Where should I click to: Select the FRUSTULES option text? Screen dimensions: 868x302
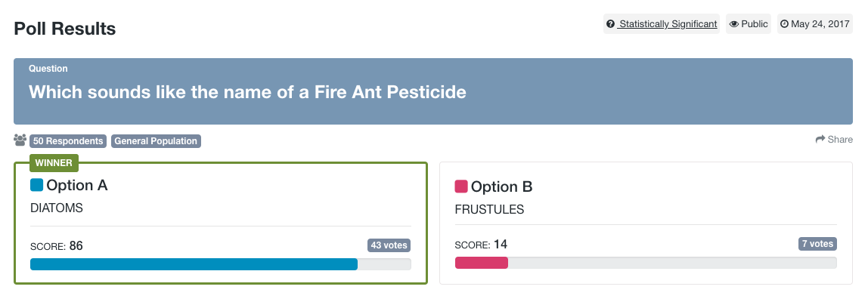489,210
